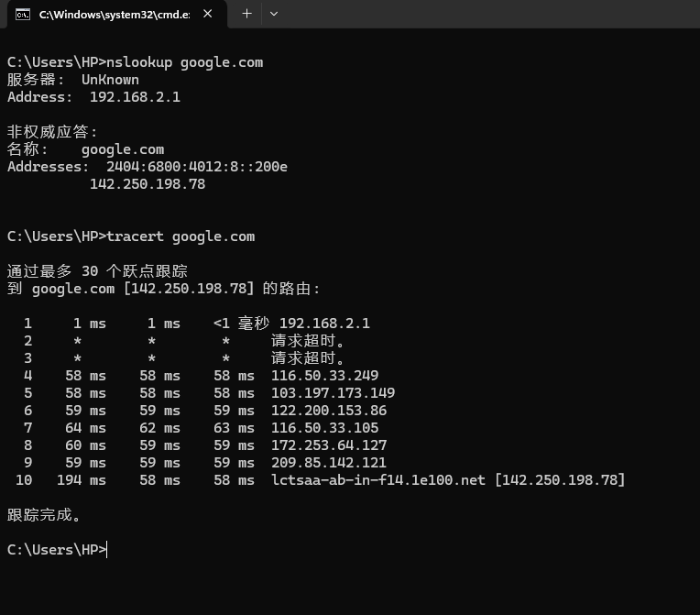The height and width of the screenshot is (615, 700).
Task: Click the 194 ms latency value in hop 10
Action: pyautogui.click(x=81, y=480)
